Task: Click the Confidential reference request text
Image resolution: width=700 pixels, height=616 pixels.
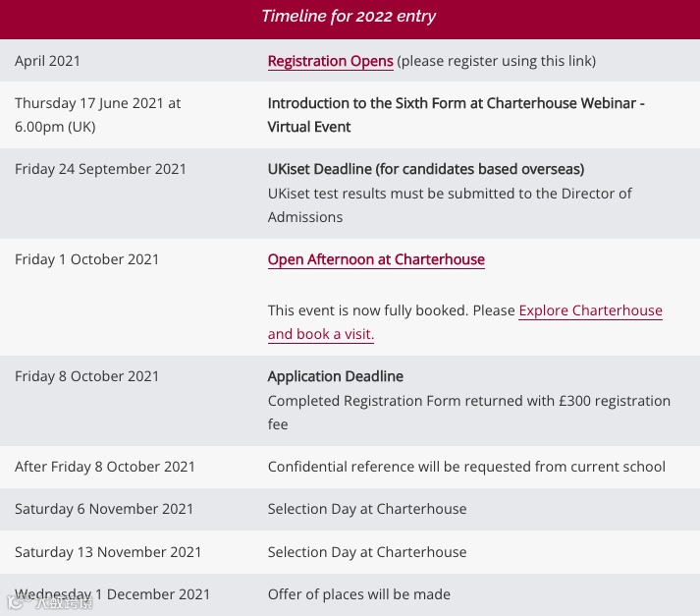Action: [466, 467]
